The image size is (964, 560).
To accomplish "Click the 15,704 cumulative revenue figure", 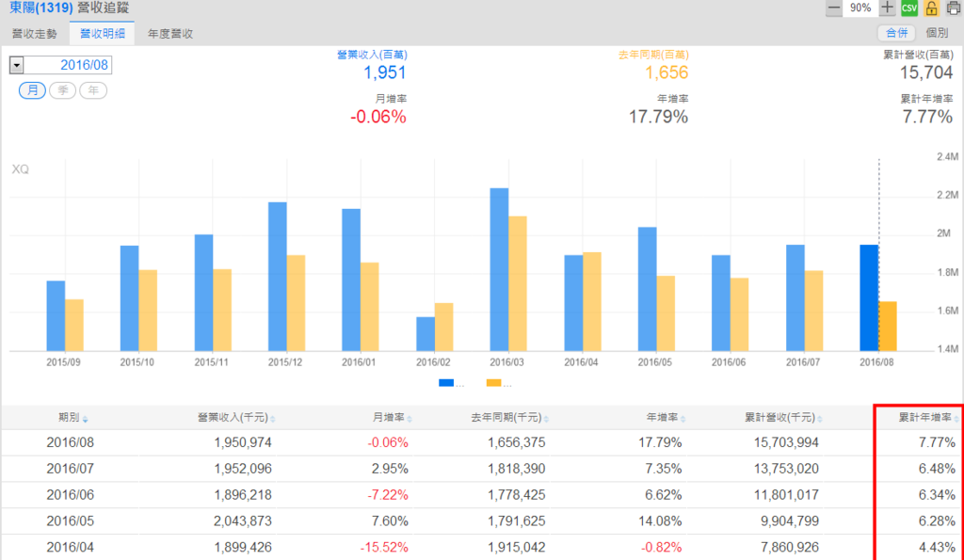I will [926, 73].
